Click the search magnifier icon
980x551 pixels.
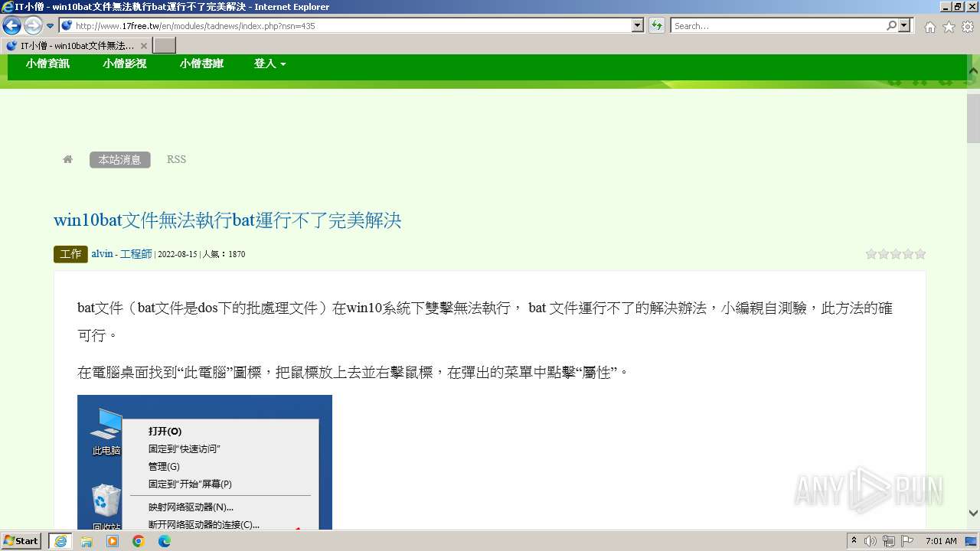pos(891,25)
